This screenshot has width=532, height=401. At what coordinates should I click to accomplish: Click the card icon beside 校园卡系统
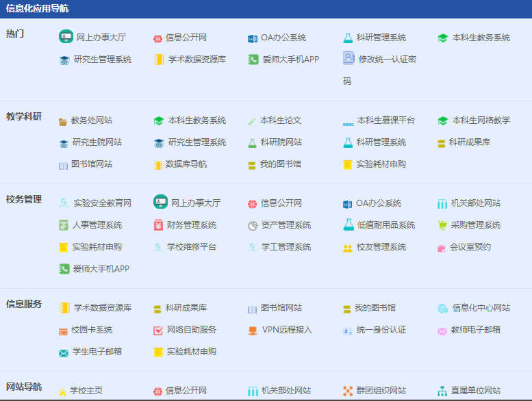[x=63, y=332]
